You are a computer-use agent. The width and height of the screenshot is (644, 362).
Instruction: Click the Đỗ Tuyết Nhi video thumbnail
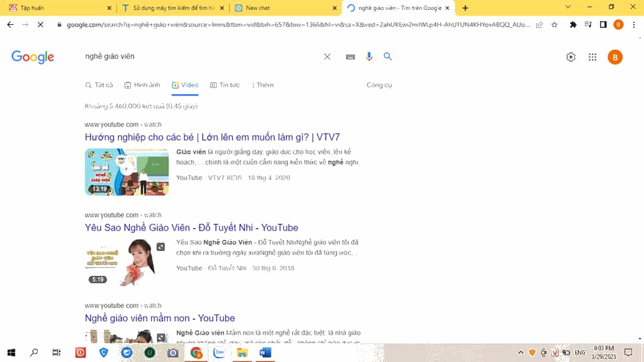126,262
